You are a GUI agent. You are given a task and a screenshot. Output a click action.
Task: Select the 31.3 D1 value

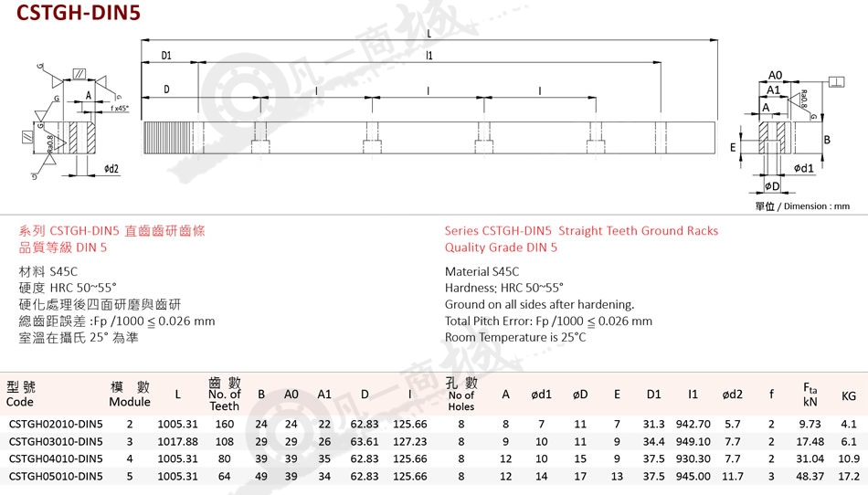point(654,424)
